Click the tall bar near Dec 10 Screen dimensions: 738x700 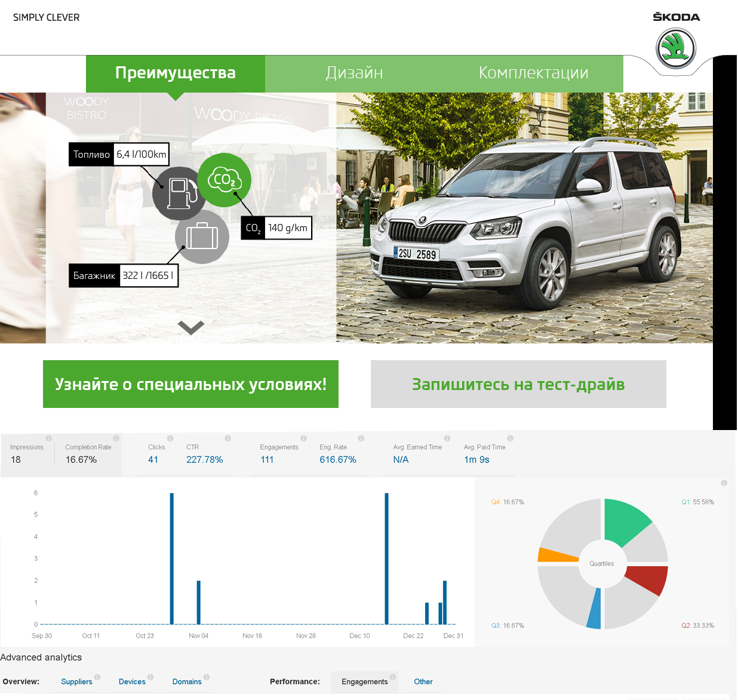(387, 558)
